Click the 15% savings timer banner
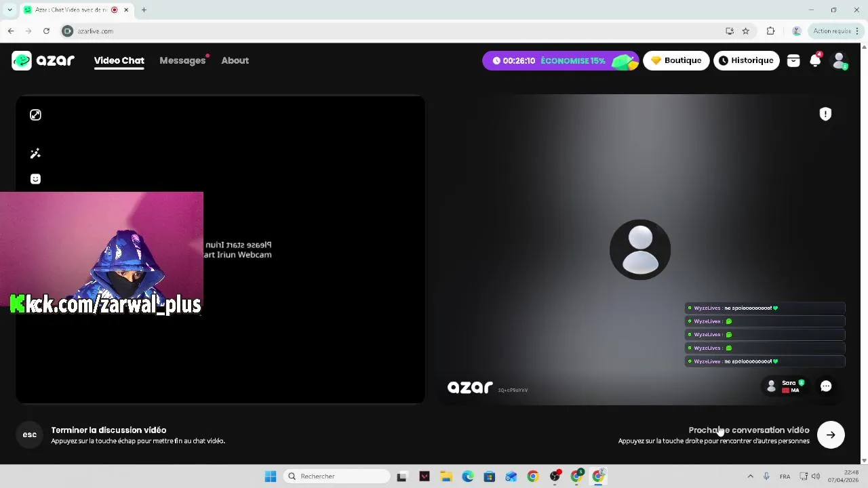Viewport: 868px width, 488px height. click(x=560, y=60)
